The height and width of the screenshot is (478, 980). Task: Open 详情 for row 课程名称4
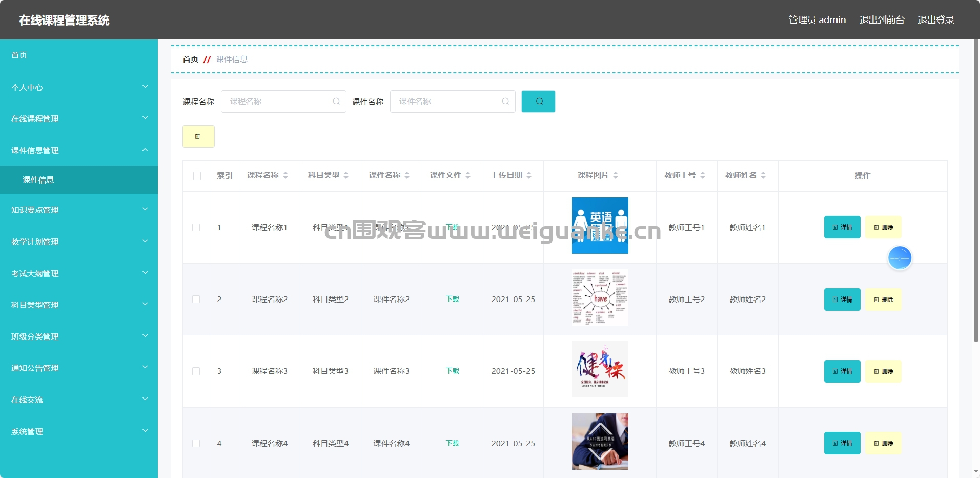pyautogui.click(x=842, y=443)
